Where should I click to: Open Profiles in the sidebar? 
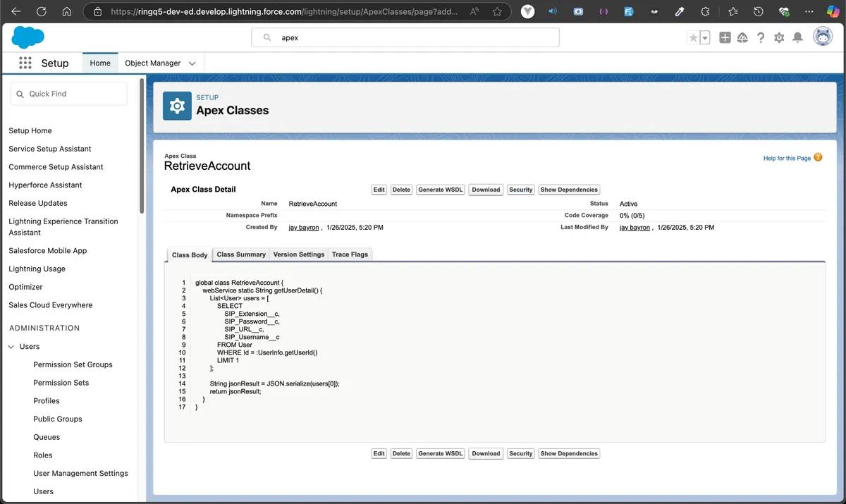tap(47, 401)
